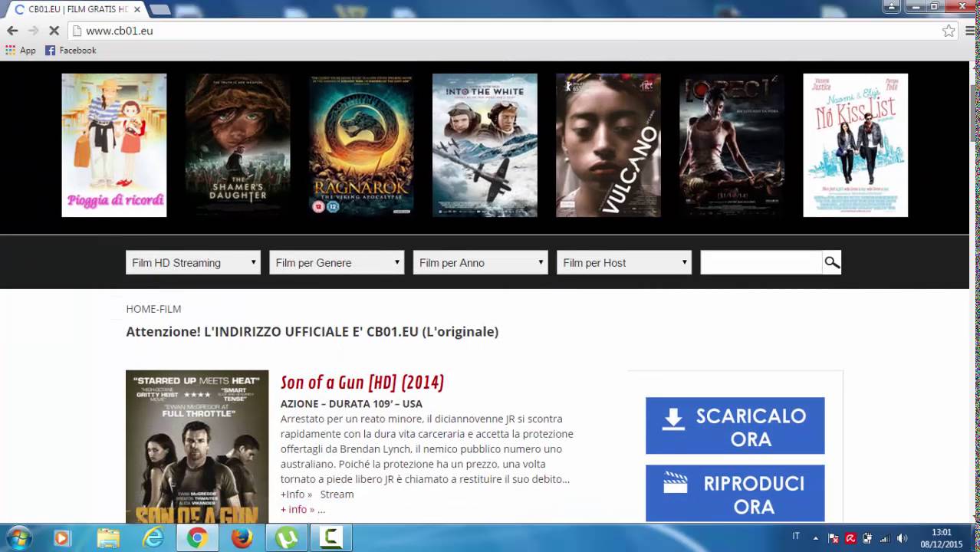Open the Windows Start menu
Image resolution: width=980 pixels, height=552 pixels.
click(x=19, y=538)
